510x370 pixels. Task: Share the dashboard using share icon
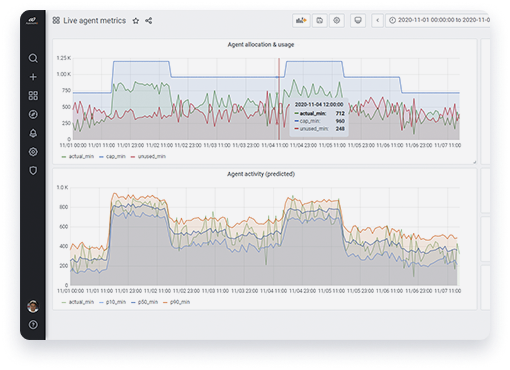[x=149, y=21]
